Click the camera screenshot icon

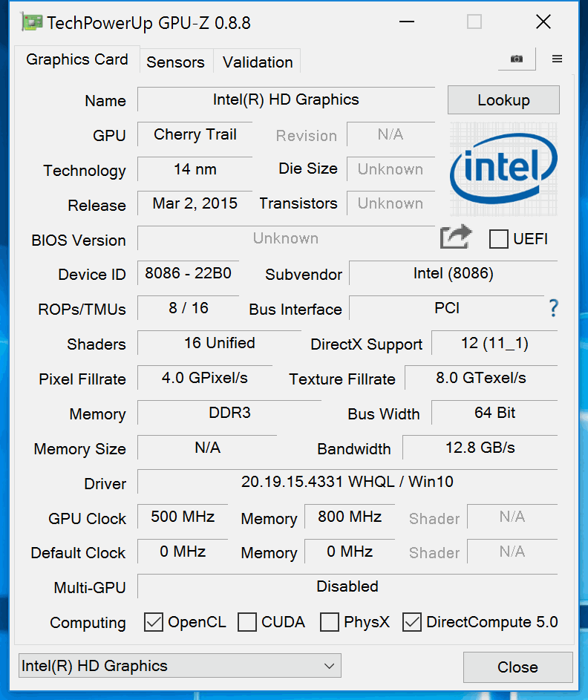[x=517, y=59]
